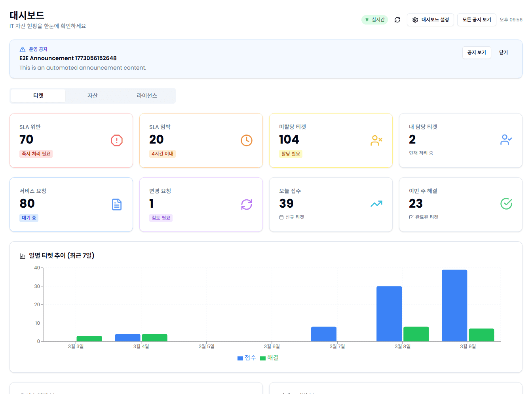This screenshot has height=394, width=532.
Task: Click the 내 담당 티켓 user-check icon
Action: point(506,140)
